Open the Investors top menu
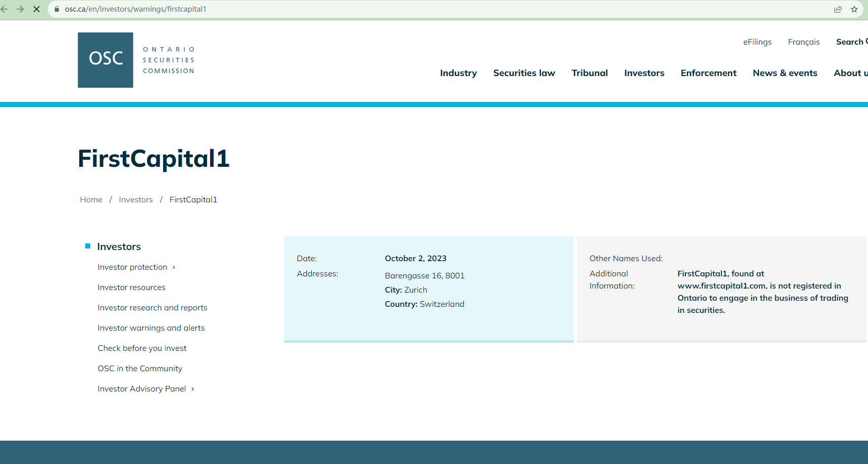Viewport: 868px width, 464px height. click(x=644, y=73)
